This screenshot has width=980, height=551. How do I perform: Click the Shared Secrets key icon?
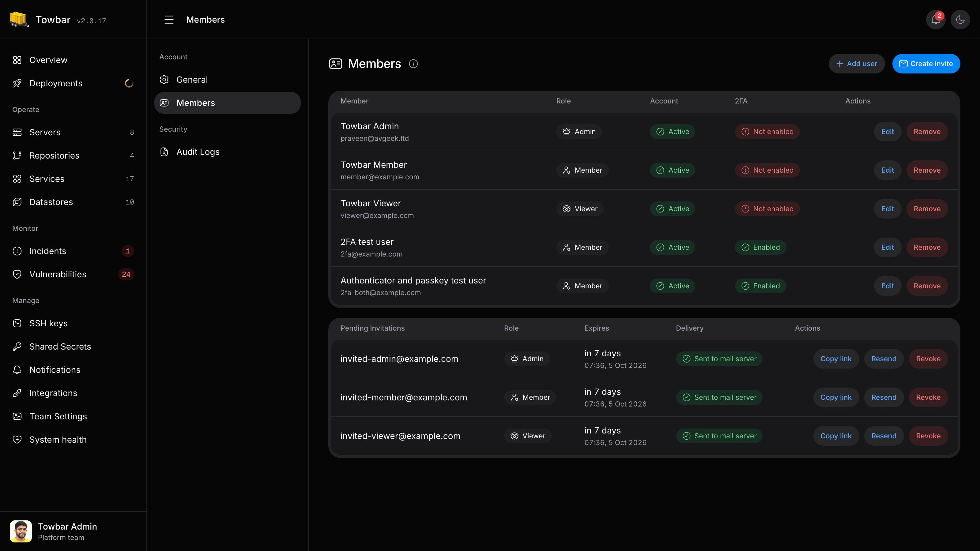(x=17, y=347)
